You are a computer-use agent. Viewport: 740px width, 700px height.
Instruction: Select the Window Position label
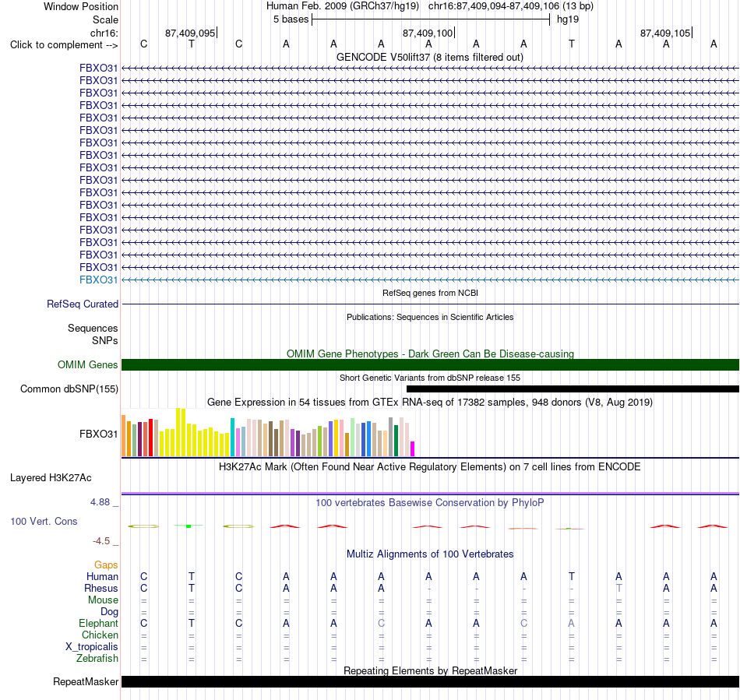point(81,6)
